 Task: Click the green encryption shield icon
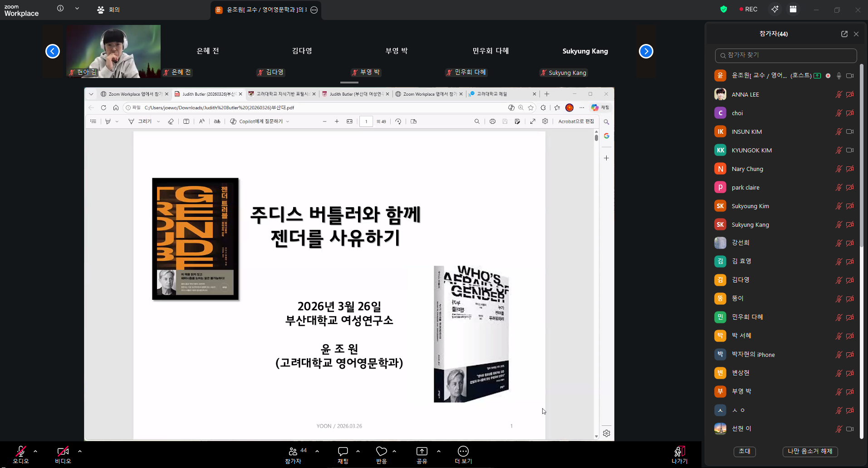click(x=724, y=9)
